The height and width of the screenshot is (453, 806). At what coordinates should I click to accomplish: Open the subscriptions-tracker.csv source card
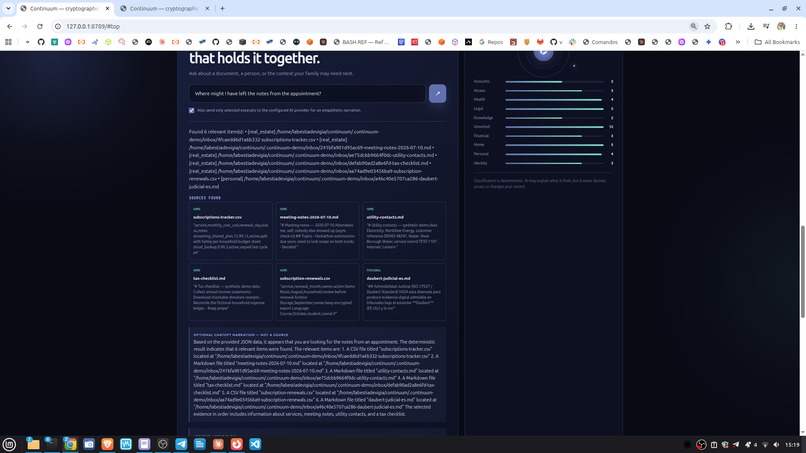pyautogui.click(x=231, y=231)
